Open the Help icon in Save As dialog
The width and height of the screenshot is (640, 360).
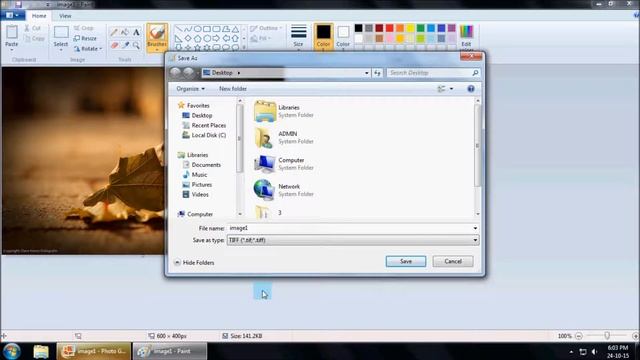point(471,89)
